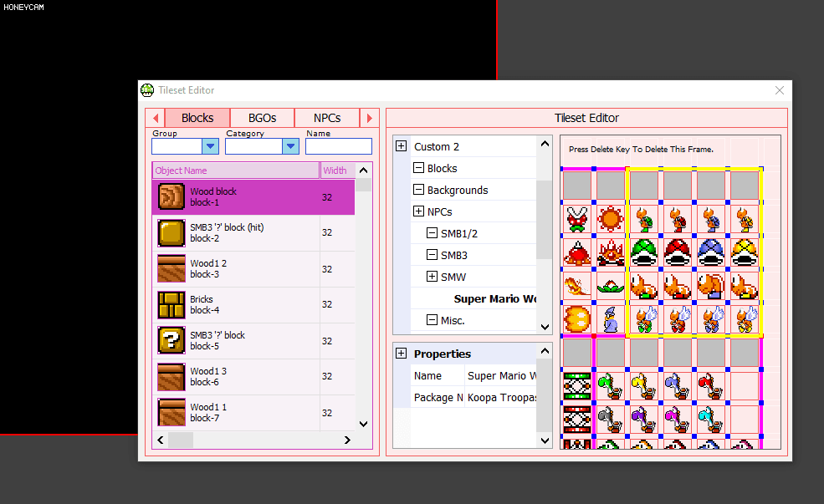This screenshot has width=824, height=504.
Task: Click the right red tab scroll arrow
Action: (x=370, y=118)
